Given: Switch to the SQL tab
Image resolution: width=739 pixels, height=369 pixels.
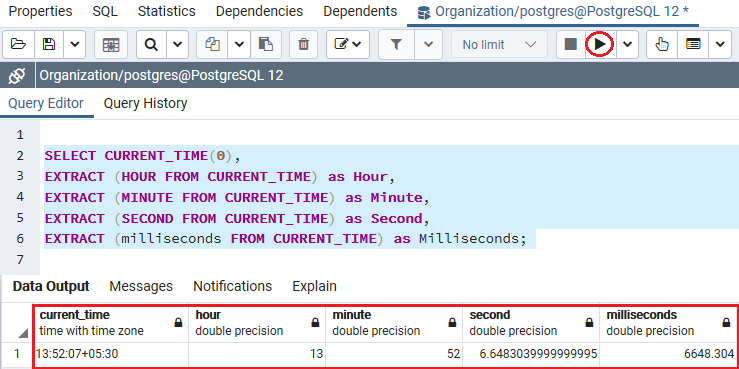Looking at the screenshot, I should [105, 11].
